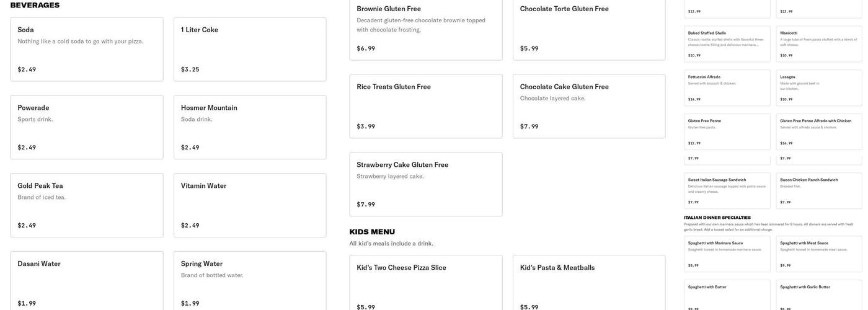The height and width of the screenshot is (310, 868).
Task: Select the Spring Water bottled water card
Action: [250, 281]
